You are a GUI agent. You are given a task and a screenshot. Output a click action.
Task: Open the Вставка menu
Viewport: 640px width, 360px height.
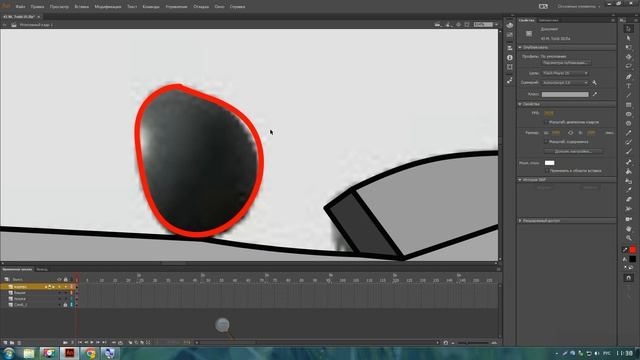tap(82, 7)
